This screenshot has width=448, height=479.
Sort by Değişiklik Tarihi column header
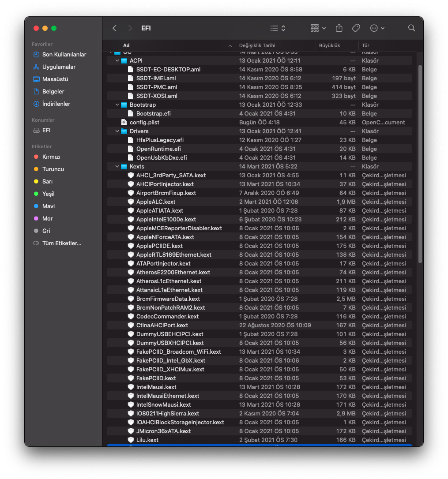[x=257, y=45]
